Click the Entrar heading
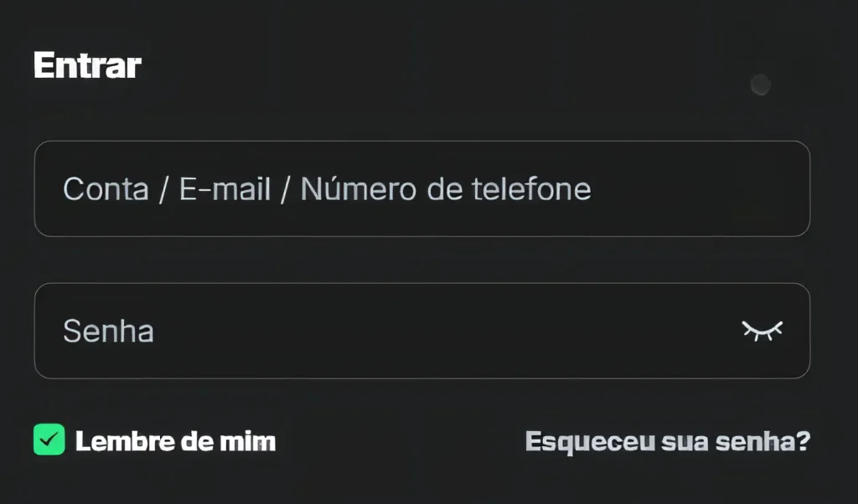858x504 pixels. pyautogui.click(x=87, y=65)
